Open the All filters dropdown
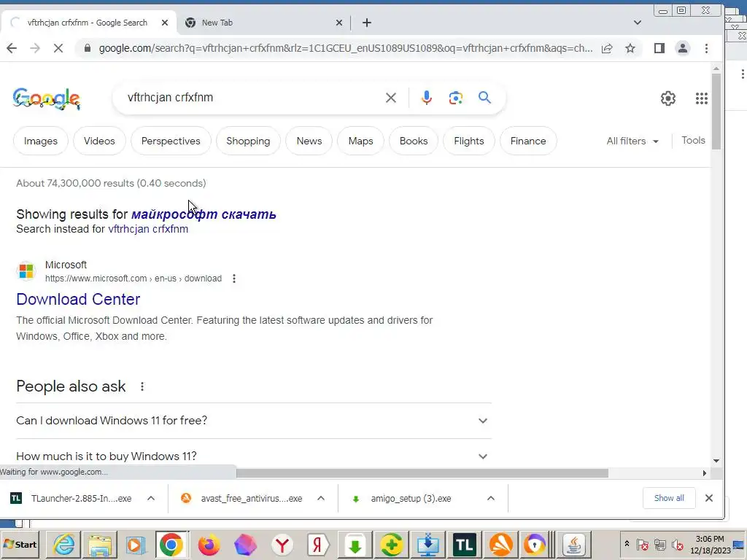This screenshot has width=747, height=560. [632, 141]
